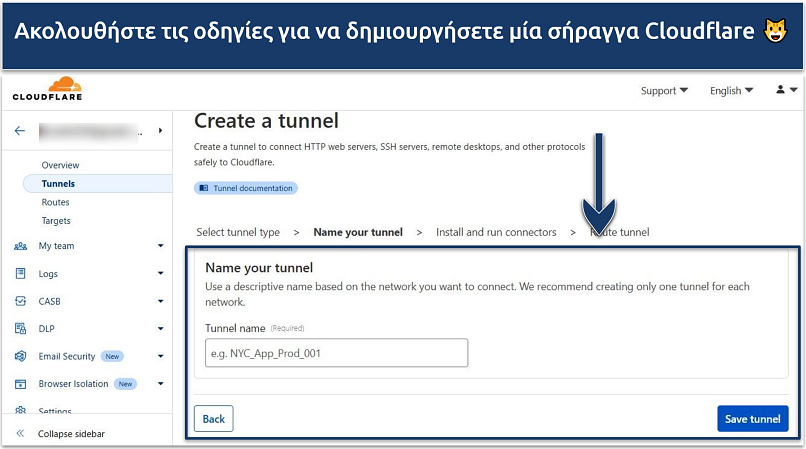This screenshot has height=449, width=806.
Task: Open Tunnel documentation link
Action: tap(246, 188)
